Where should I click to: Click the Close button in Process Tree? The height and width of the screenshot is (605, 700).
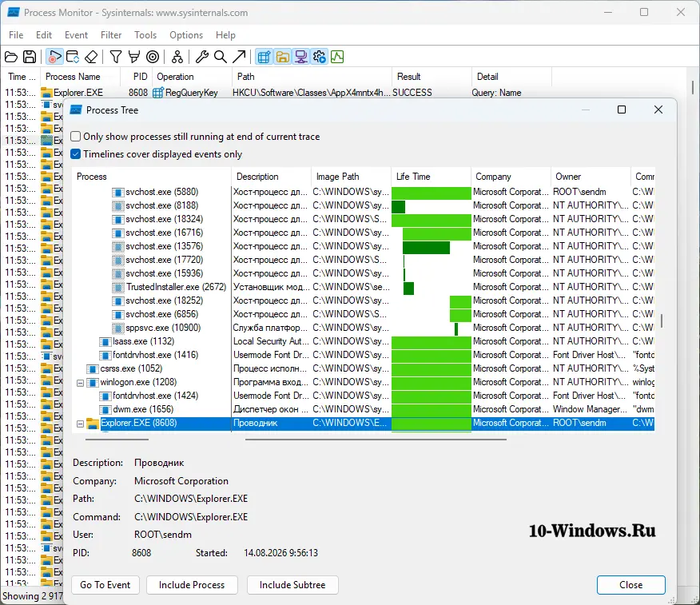pyautogui.click(x=630, y=585)
